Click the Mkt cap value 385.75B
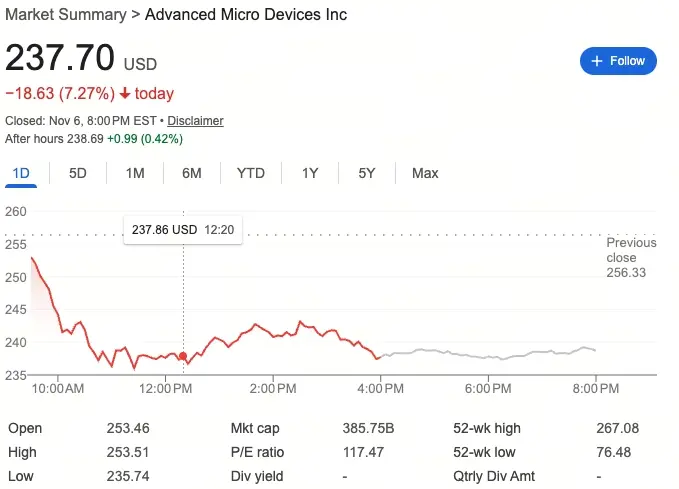This screenshot has height=489, width=679. pos(368,428)
